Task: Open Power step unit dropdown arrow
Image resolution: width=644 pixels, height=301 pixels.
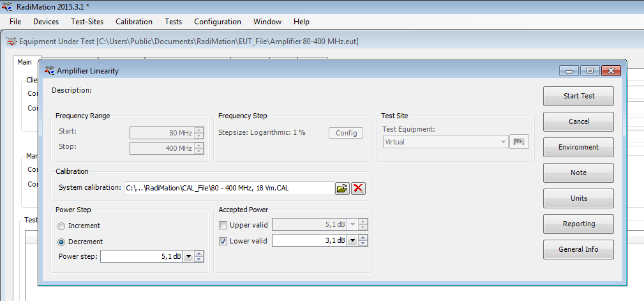Action: [188, 257]
